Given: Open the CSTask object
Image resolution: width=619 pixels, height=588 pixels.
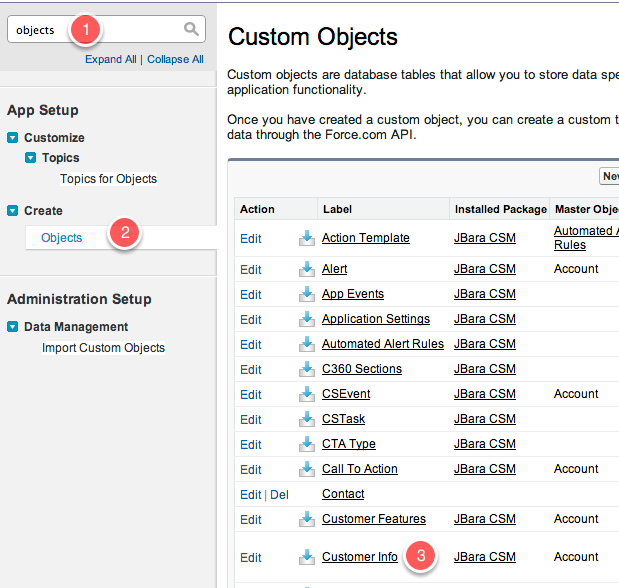Looking at the screenshot, I should point(343,419).
